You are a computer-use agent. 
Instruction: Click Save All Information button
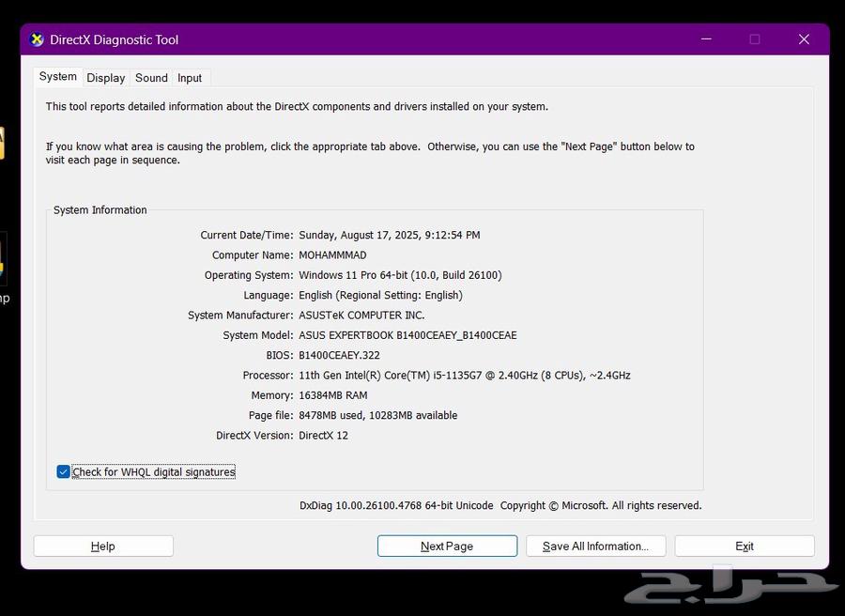pos(595,546)
